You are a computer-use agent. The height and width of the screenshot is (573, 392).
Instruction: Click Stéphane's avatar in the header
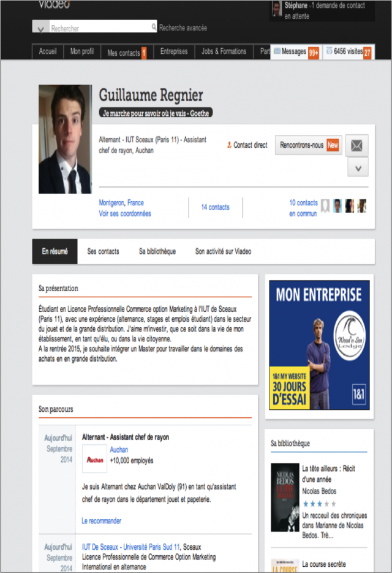click(x=277, y=9)
